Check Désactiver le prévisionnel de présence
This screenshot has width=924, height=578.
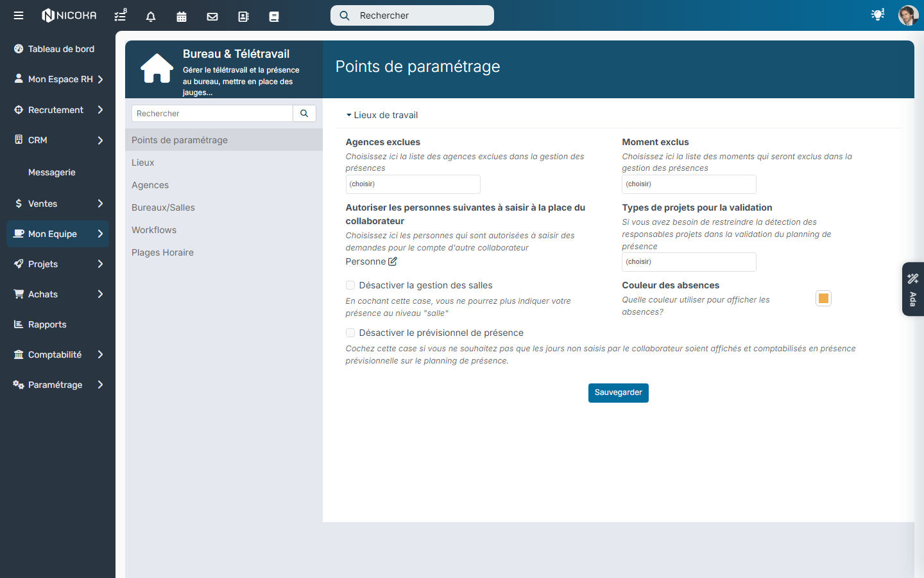click(350, 333)
